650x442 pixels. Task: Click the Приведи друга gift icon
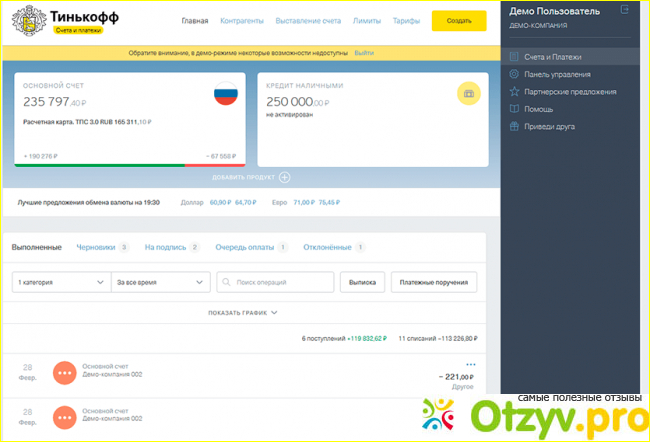point(514,126)
